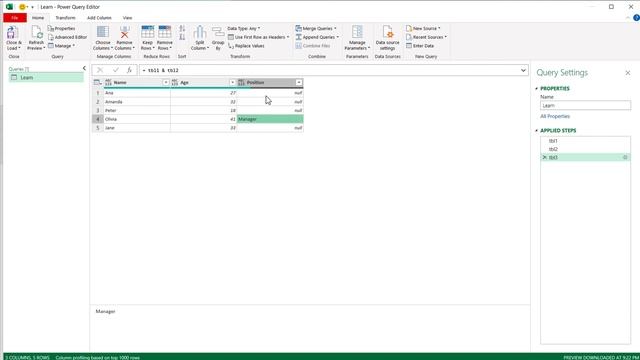Open Data source settings

point(387,38)
